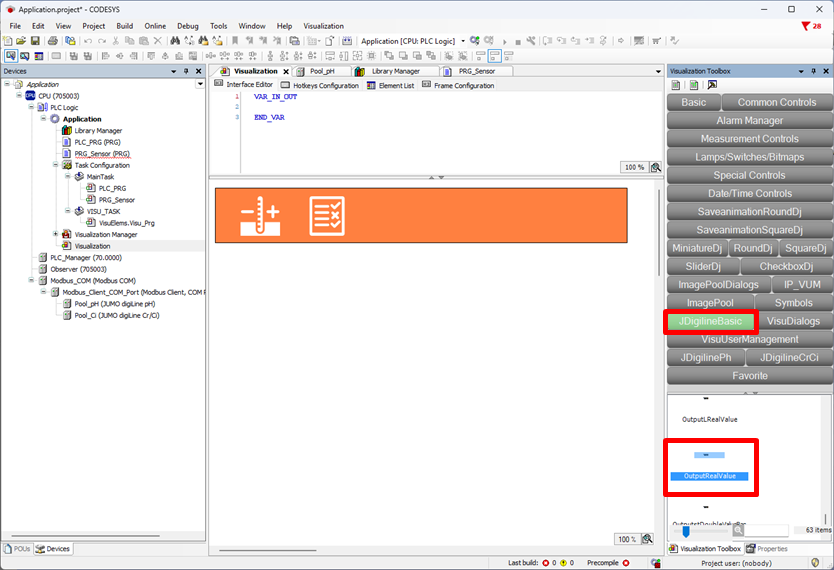The width and height of the screenshot is (834, 570).
Task: Select the Common Controls toolbox category
Action: [777, 103]
